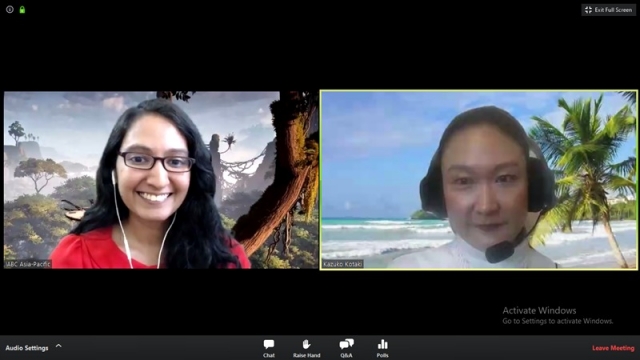Click the Q&A label in toolbar
This screenshot has height=360, width=640.
(x=346, y=355)
